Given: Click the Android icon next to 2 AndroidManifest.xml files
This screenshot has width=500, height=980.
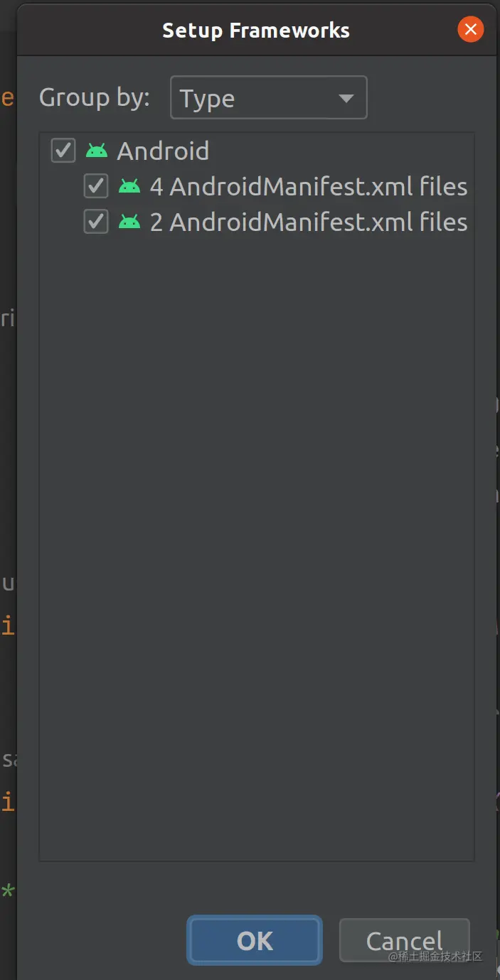Looking at the screenshot, I should (x=129, y=222).
